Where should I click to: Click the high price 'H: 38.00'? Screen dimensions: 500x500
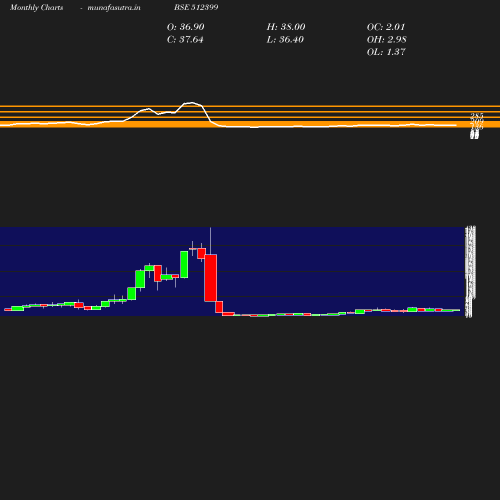pyautogui.click(x=286, y=27)
